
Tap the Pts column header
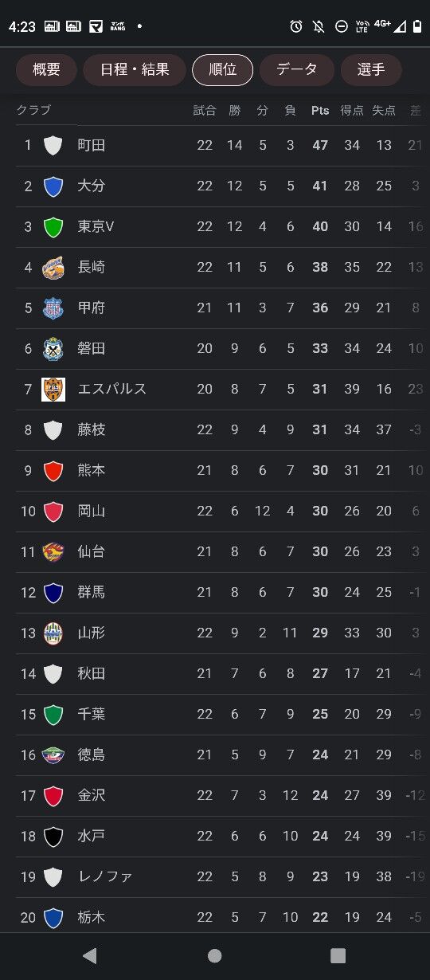[x=320, y=111]
